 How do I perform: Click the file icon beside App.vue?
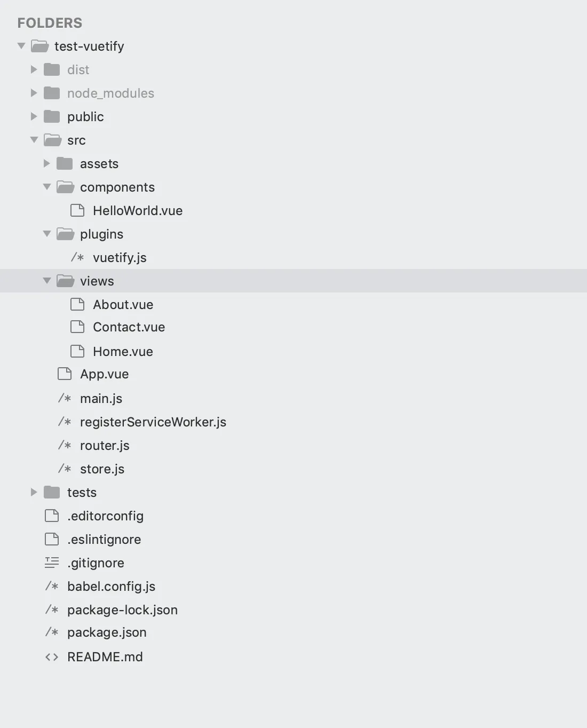[65, 374]
